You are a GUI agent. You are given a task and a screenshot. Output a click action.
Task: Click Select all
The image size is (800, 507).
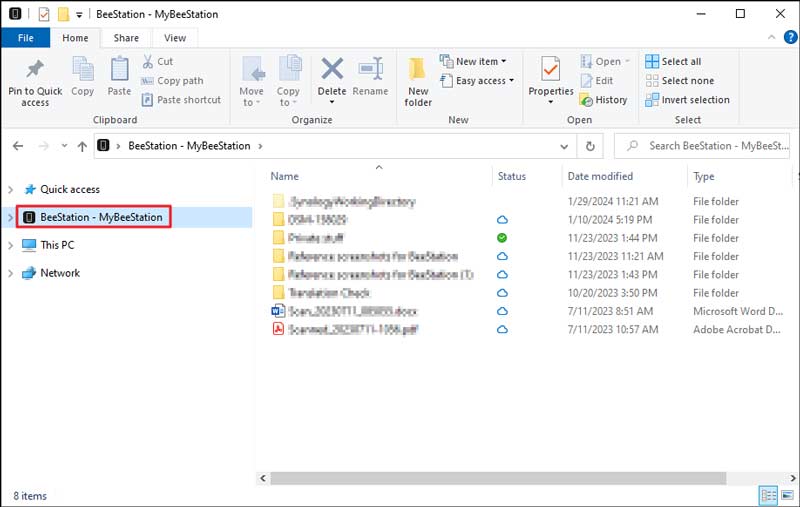click(x=673, y=62)
